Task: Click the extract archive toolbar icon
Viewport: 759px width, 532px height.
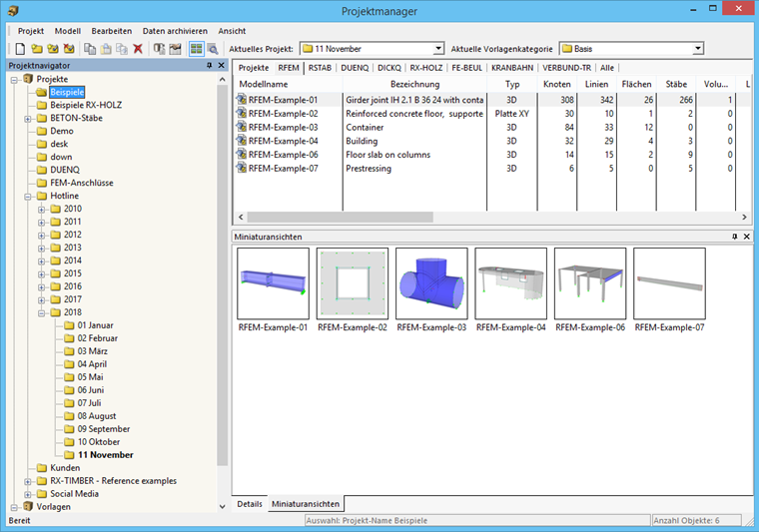Action: (175, 49)
